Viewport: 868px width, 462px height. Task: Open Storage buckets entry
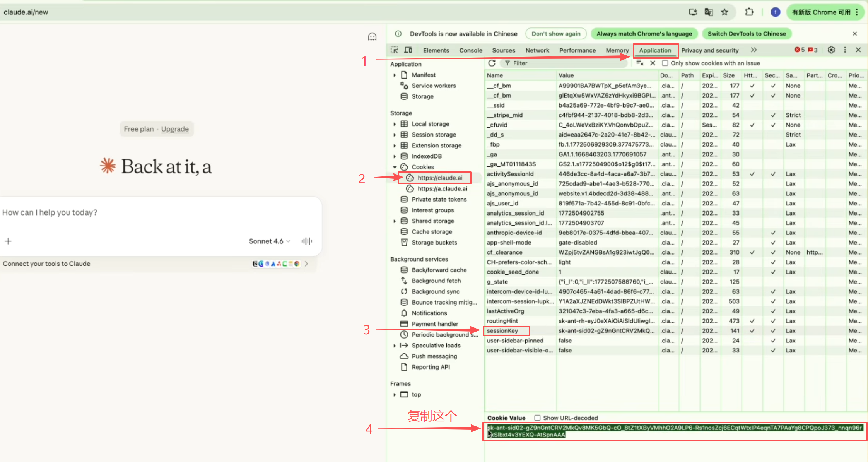434,243
